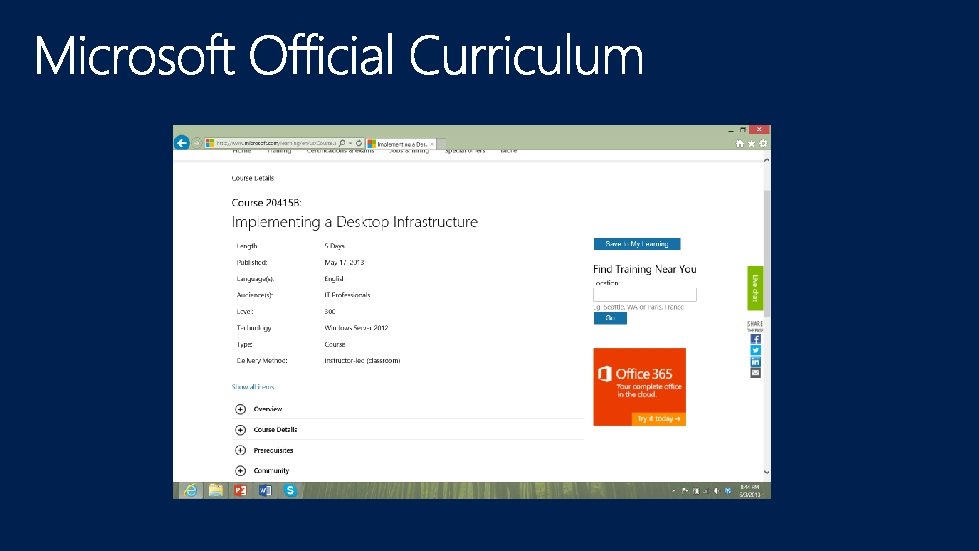The height and width of the screenshot is (551, 979).
Task: Click the 'Windows Server 2012' technology value
Action: tap(356, 328)
